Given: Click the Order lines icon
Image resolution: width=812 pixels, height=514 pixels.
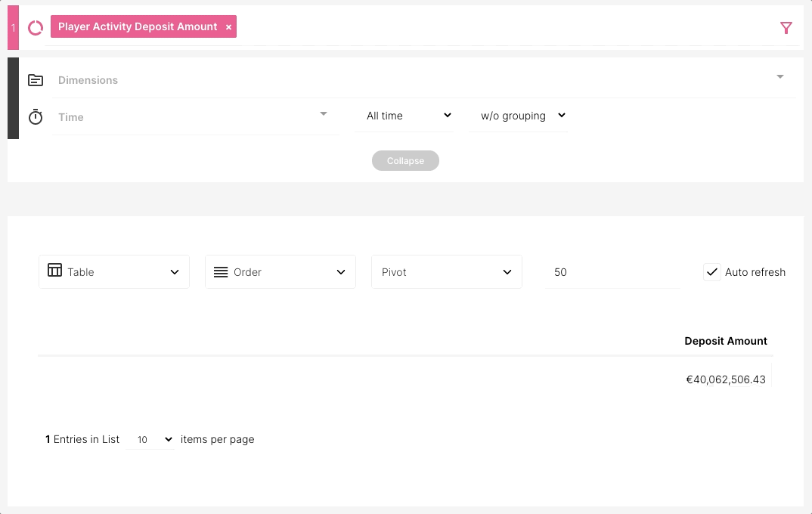Looking at the screenshot, I should pyautogui.click(x=221, y=272).
